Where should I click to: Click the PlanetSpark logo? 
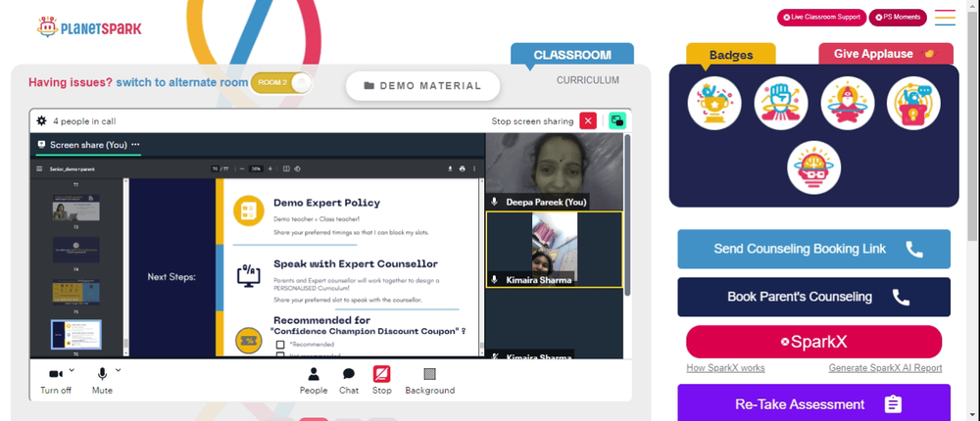[x=89, y=26]
